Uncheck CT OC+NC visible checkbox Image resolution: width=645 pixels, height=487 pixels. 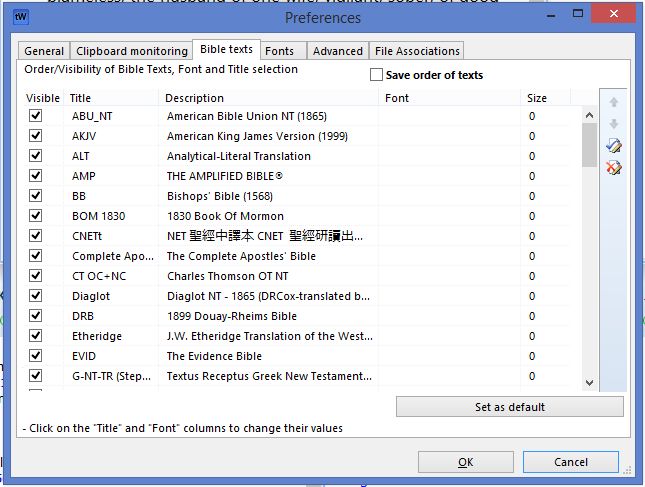35,276
